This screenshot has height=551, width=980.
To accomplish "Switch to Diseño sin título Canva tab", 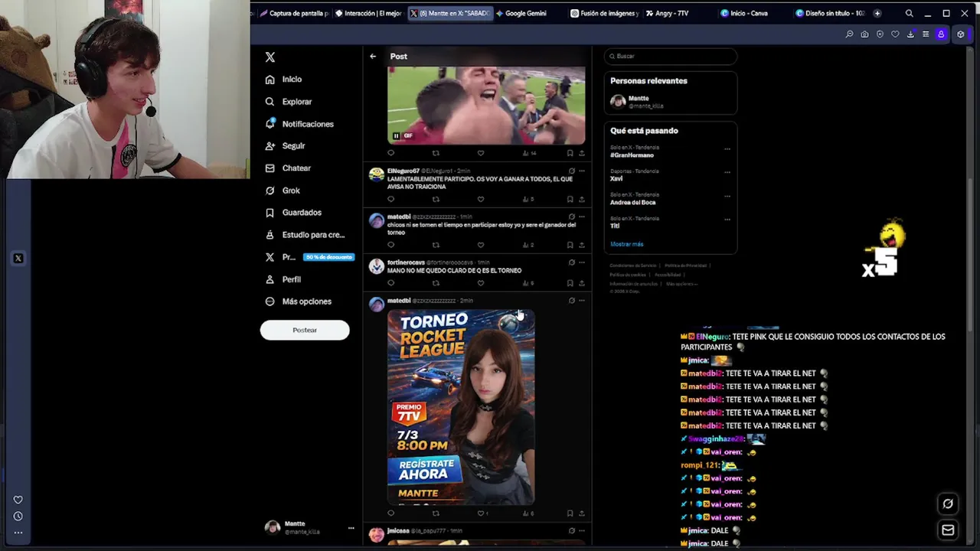I will [829, 13].
